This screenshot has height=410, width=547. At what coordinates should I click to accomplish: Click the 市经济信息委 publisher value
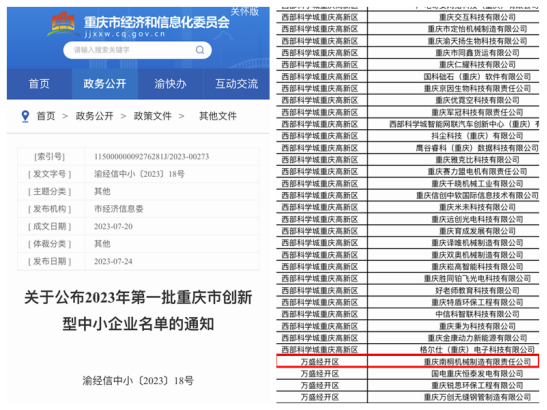point(119,209)
